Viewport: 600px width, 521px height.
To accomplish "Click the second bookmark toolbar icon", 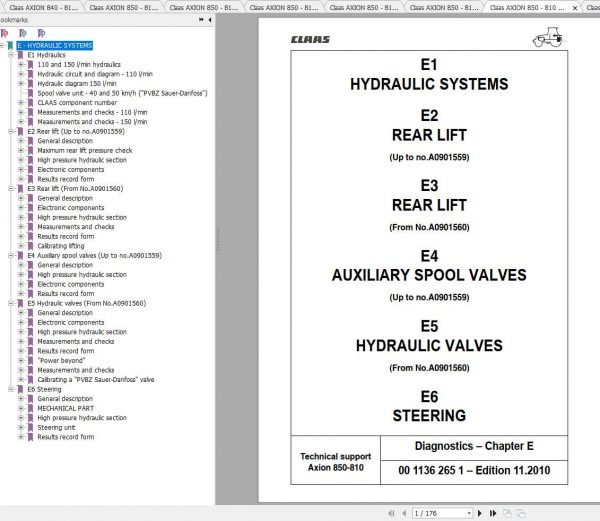I will tap(23, 34).
